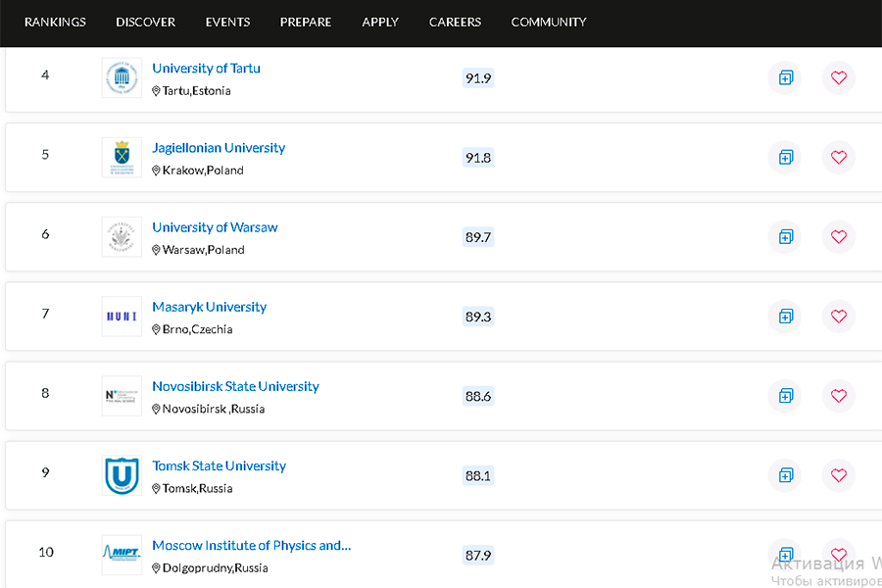882x588 pixels.
Task: Add University of Tartu to compare
Action: click(x=785, y=77)
